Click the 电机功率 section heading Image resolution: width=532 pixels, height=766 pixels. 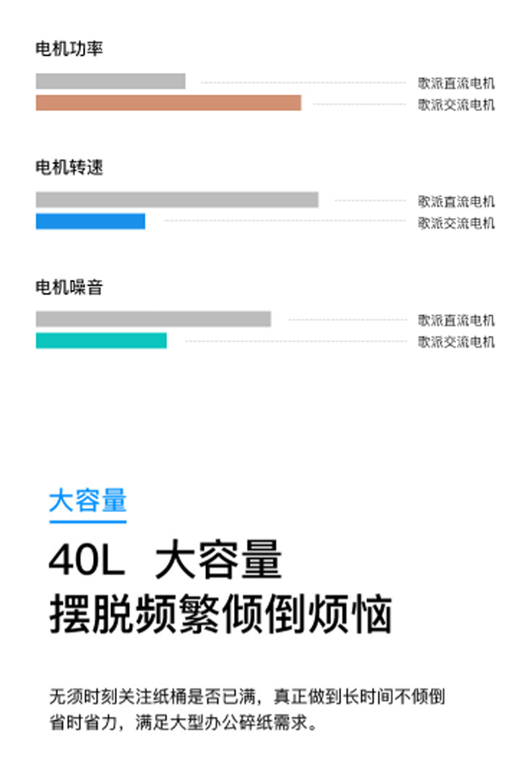(69, 49)
